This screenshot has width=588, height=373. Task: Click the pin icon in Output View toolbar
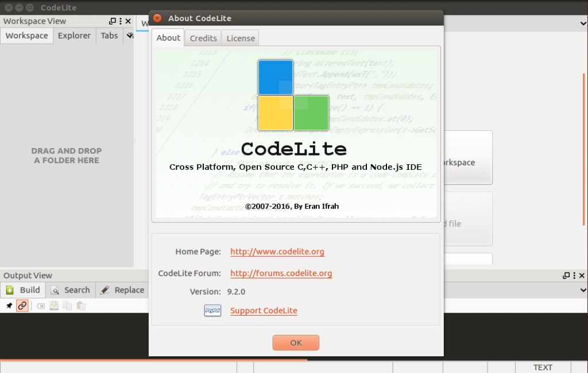tap(9, 306)
